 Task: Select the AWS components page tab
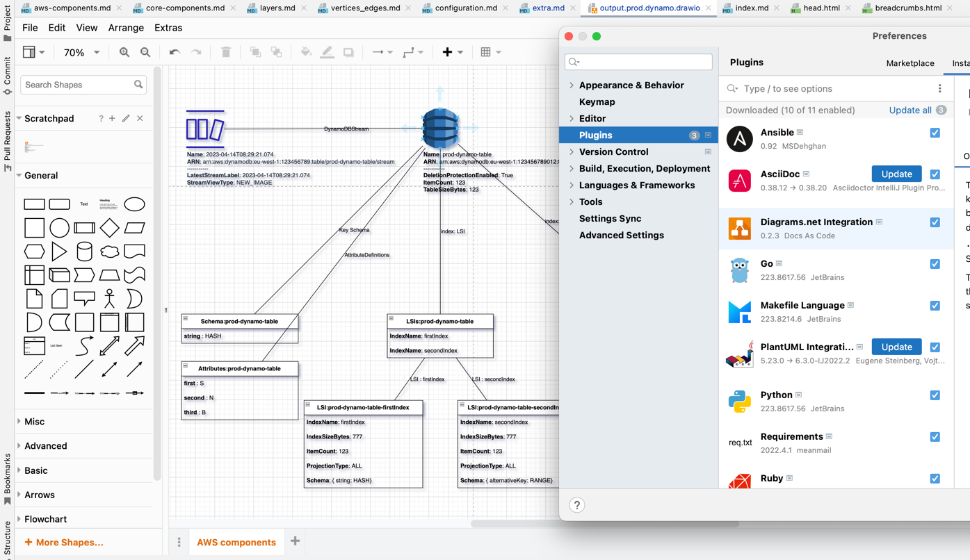[x=236, y=543]
